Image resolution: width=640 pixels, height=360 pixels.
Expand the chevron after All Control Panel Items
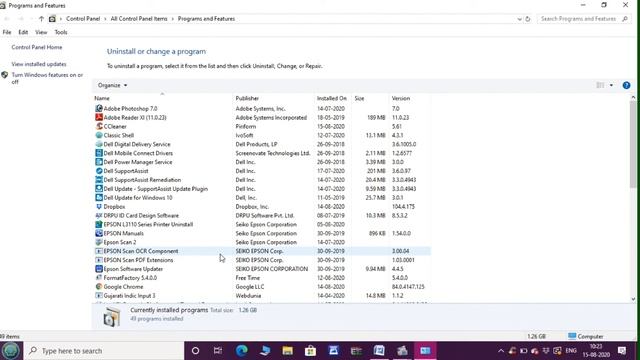coord(173,19)
